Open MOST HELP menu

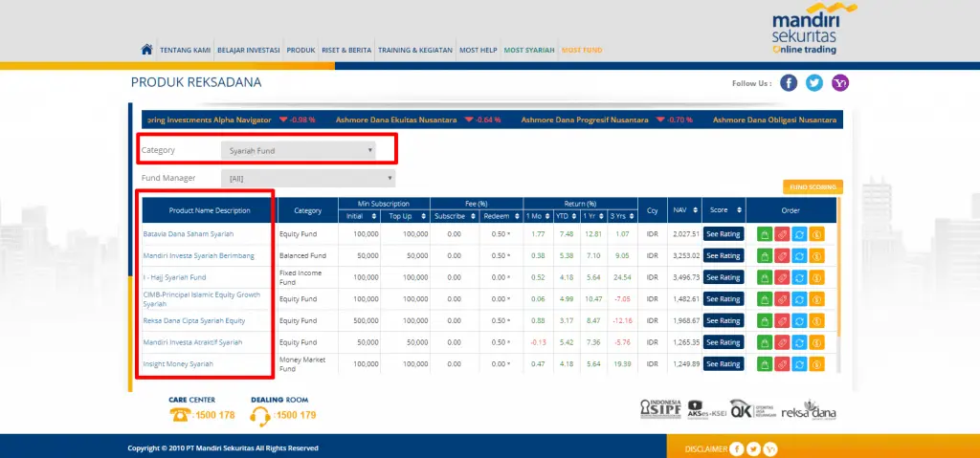[x=479, y=50]
